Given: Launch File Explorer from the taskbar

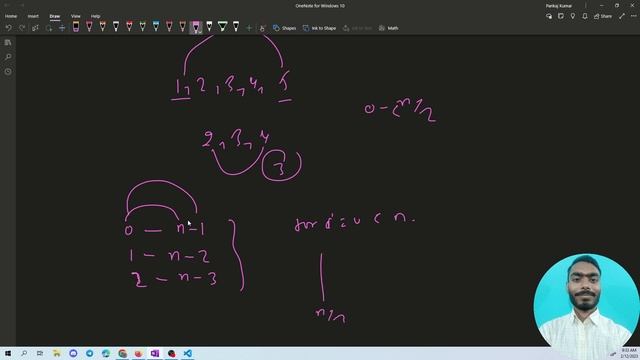Looking at the screenshot, I should 57,353.
